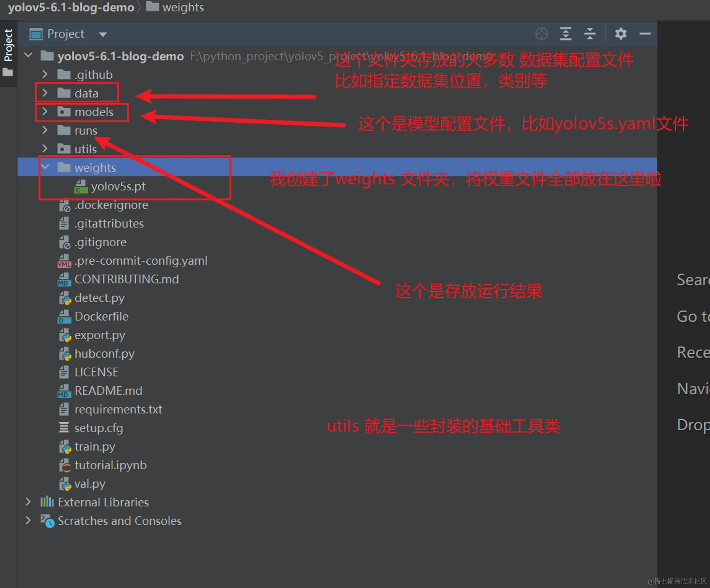Click the detect.py Python file icon

pyautogui.click(x=65, y=298)
